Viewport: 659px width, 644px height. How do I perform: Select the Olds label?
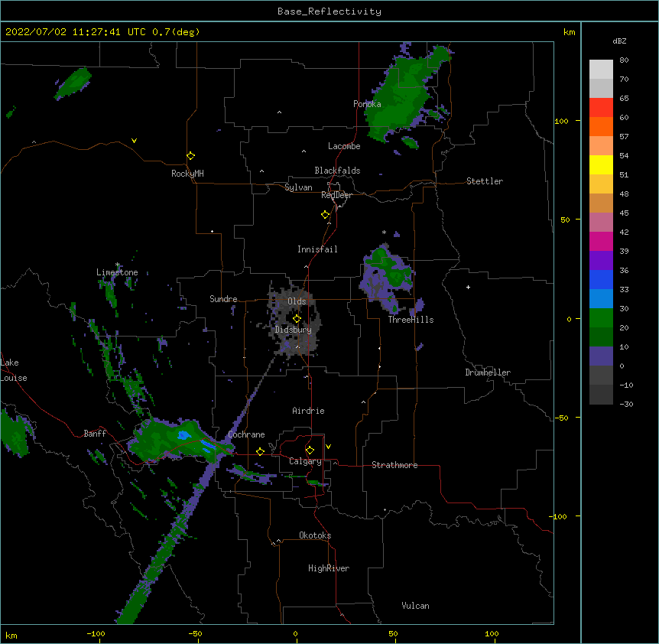pos(297,301)
